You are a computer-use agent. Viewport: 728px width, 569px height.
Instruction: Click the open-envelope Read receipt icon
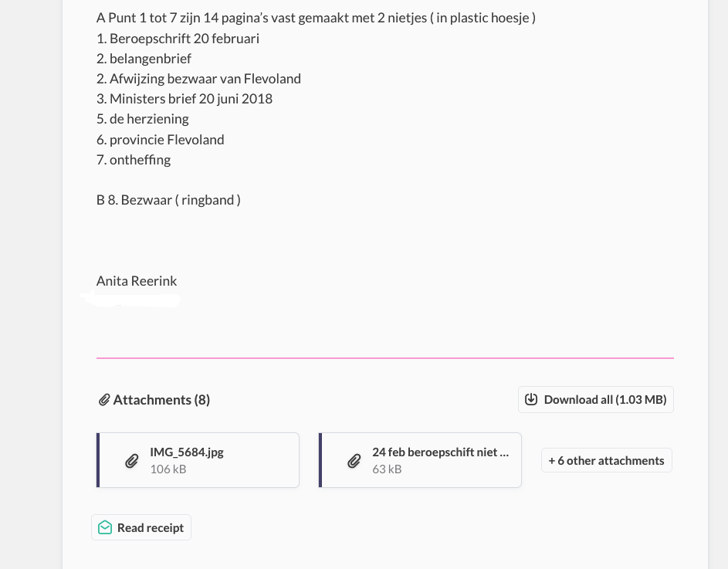click(105, 527)
